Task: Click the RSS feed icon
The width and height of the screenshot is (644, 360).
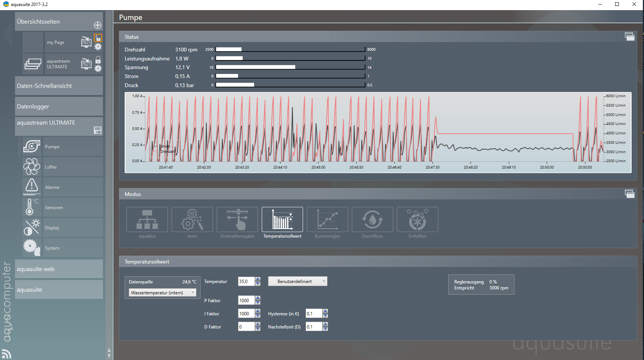Action: point(6,354)
